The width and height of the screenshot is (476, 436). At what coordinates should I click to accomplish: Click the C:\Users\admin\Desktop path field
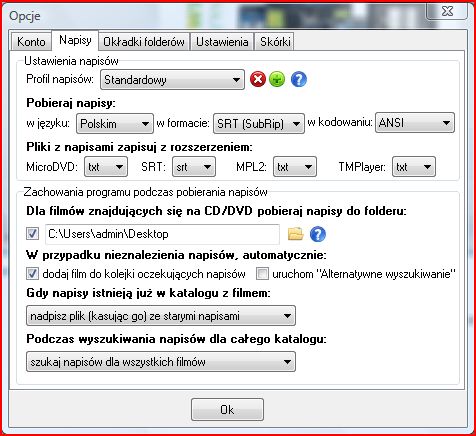point(162,234)
